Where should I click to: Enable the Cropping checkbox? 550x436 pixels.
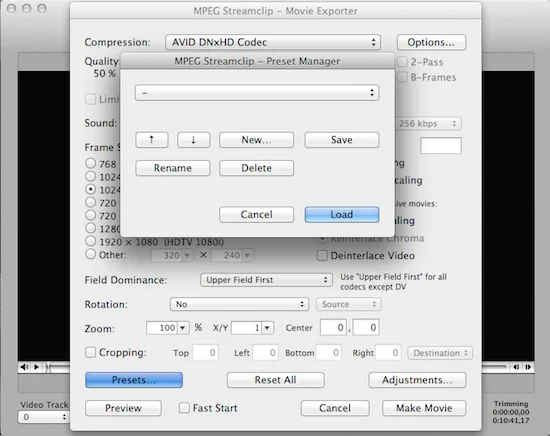click(90, 352)
